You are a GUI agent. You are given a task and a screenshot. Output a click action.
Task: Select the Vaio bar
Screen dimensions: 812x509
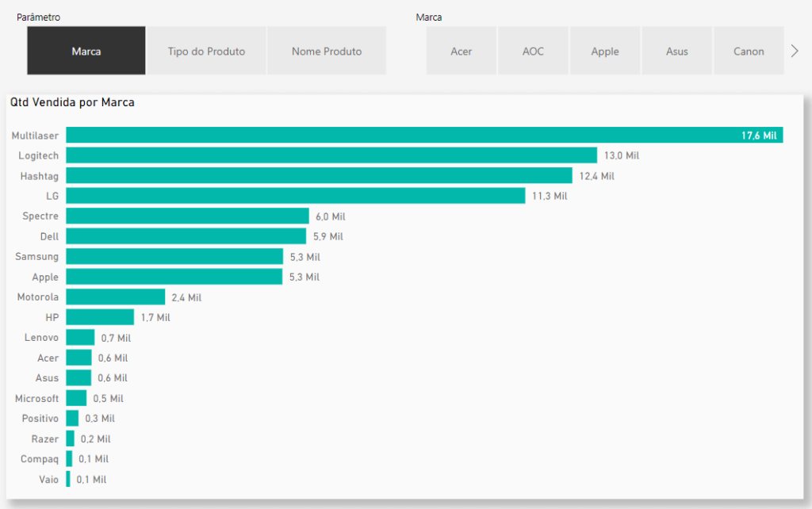coord(68,478)
